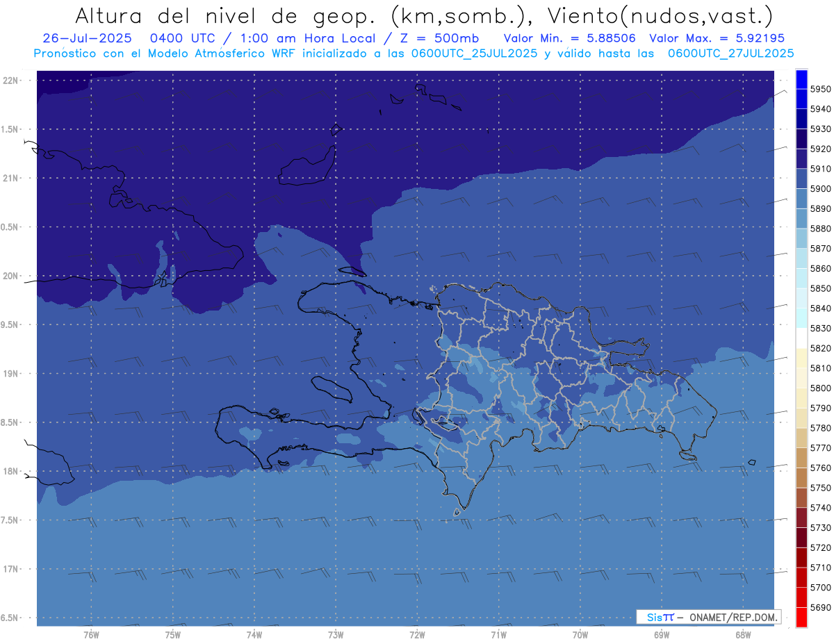Click the longitude label '75W'
The image size is (834, 644).
click(x=173, y=635)
